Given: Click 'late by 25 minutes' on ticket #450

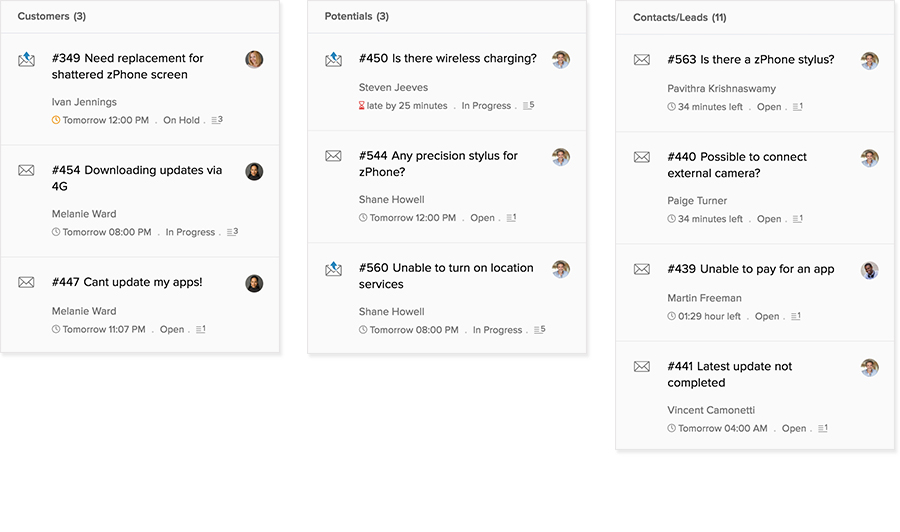Looking at the screenshot, I should click(x=407, y=106).
